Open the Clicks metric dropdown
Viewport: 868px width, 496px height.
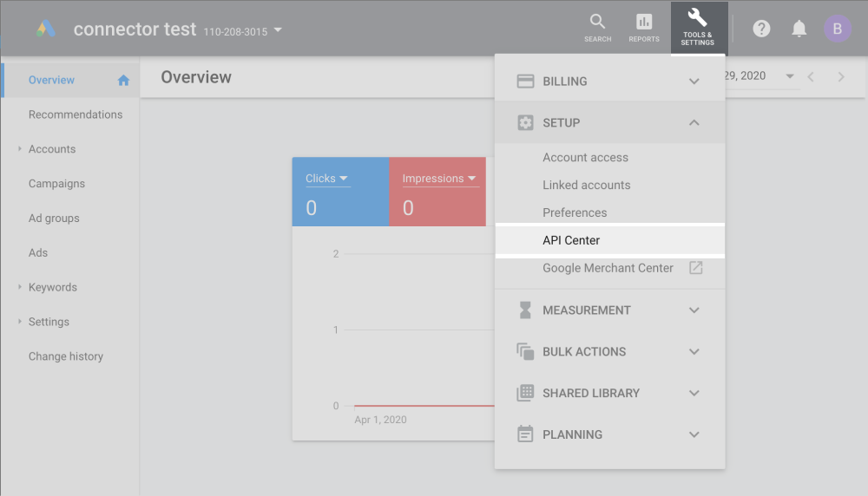[327, 179]
